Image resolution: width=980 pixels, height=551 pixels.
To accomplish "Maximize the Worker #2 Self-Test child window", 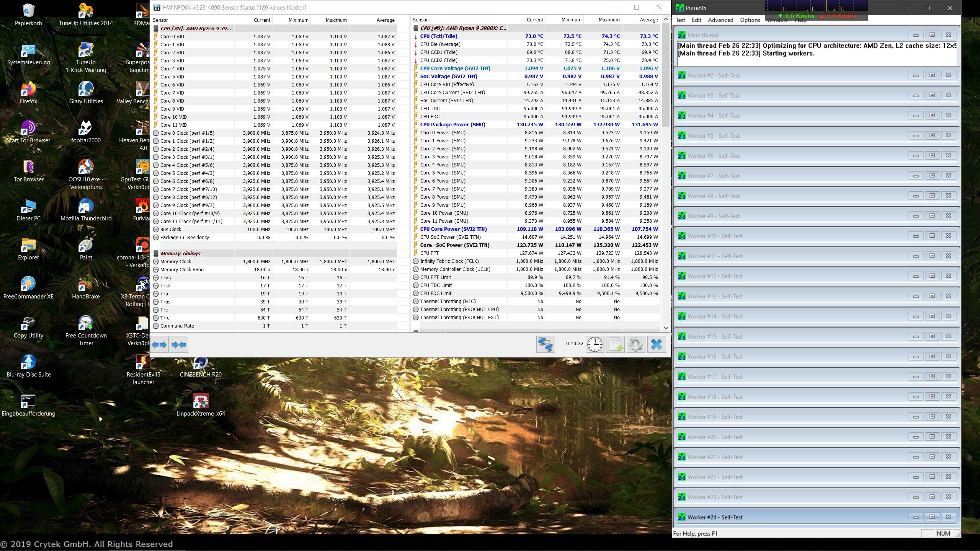I will [932, 75].
